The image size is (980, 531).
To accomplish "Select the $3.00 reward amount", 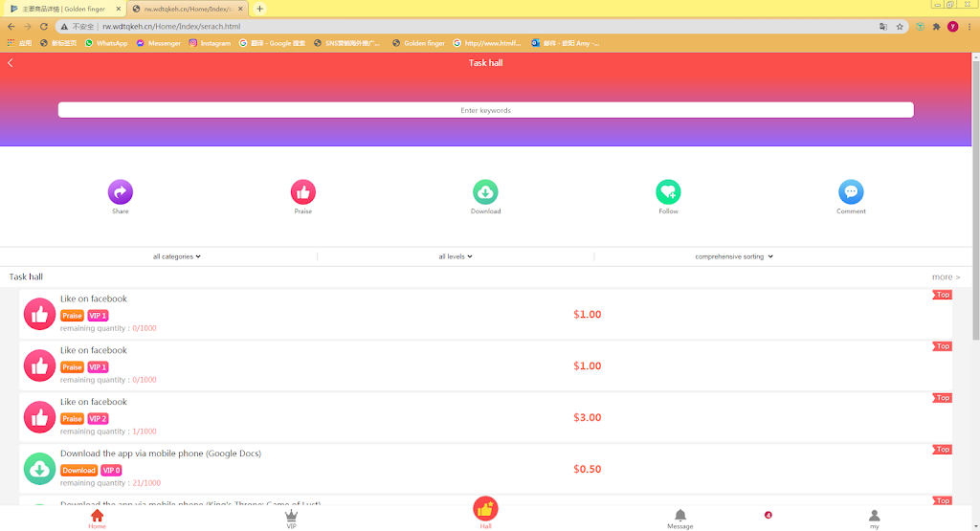I will coord(587,417).
